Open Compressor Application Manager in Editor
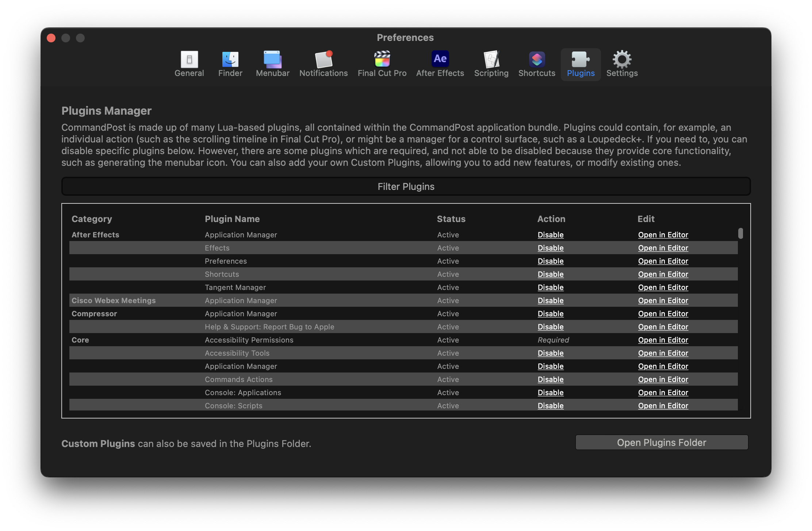 point(663,314)
